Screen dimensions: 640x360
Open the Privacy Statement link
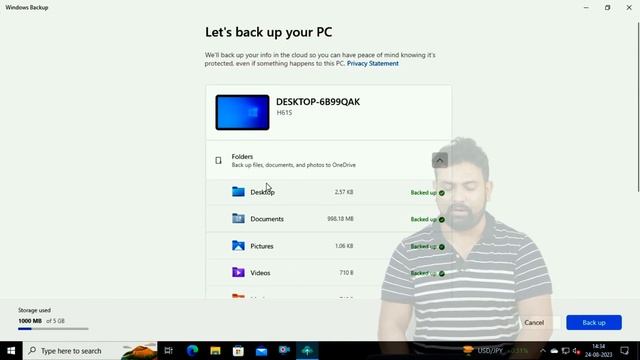pos(373,63)
